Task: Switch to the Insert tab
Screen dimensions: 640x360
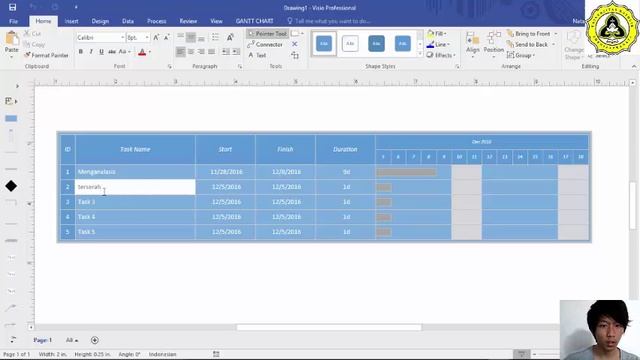Action: pos(71,21)
